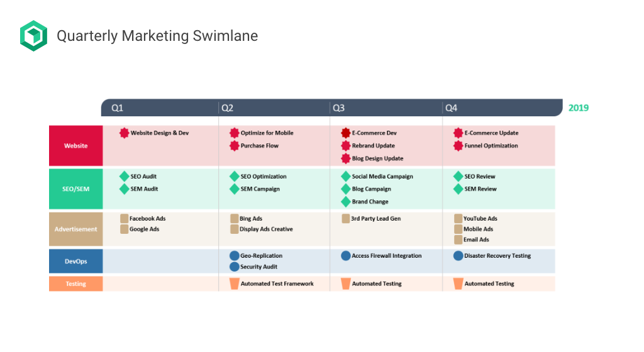Image resolution: width=644 pixels, height=352 pixels.
Task: Click the Geo-Replication blue circle marker
Action: (235, 256)
